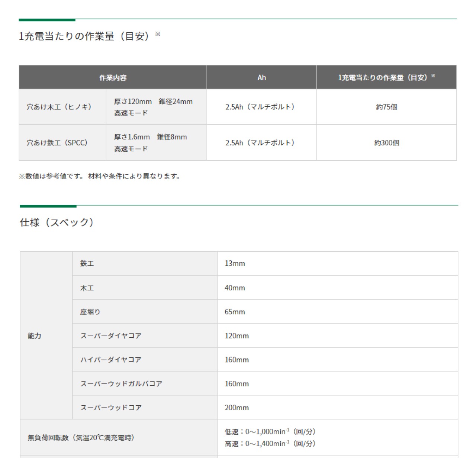Select the cell 穴あけ鉄工（SPCC）
The height and width of the screenshot is (476, 476).
[63, 142]
